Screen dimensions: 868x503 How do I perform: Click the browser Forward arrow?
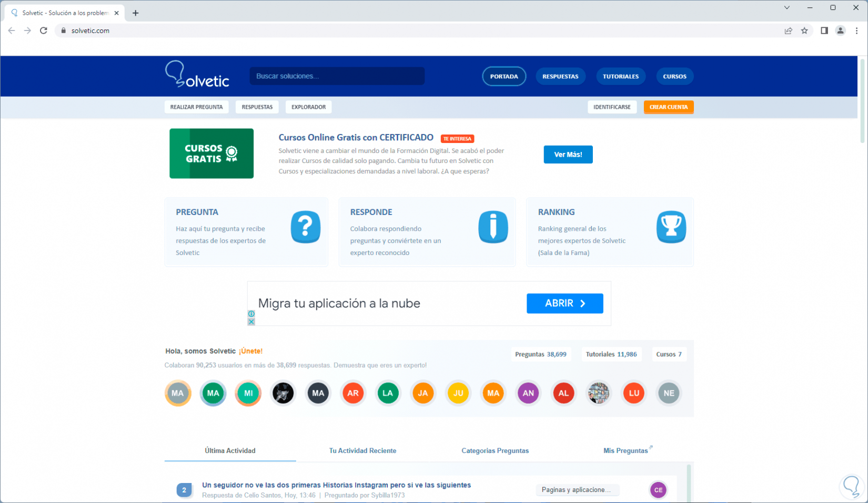point(27,30)
